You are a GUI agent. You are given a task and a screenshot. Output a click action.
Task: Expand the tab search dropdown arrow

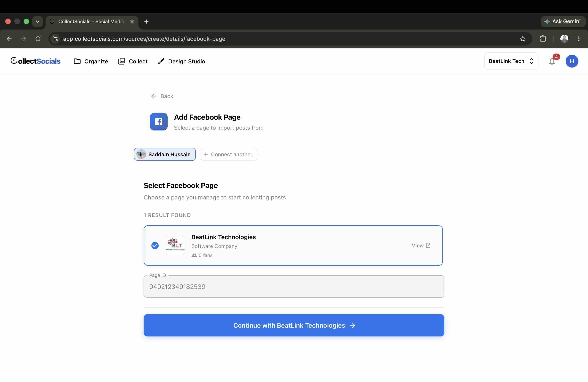[38, 21]
